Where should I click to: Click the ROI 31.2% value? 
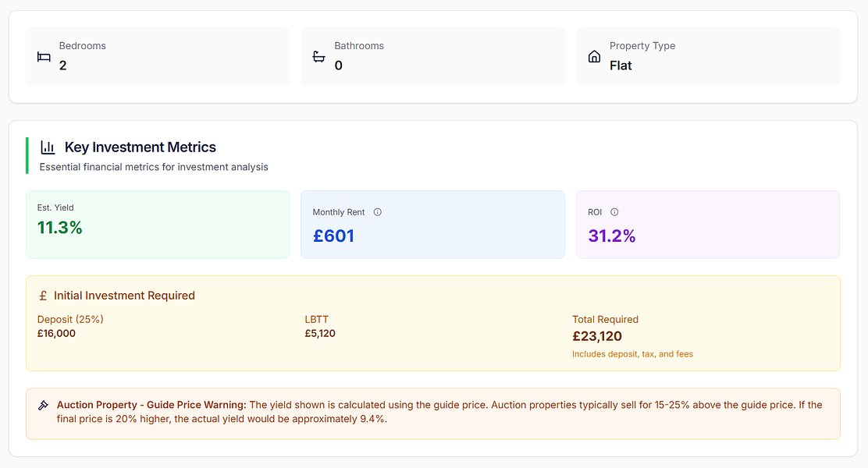click(611, 236)
